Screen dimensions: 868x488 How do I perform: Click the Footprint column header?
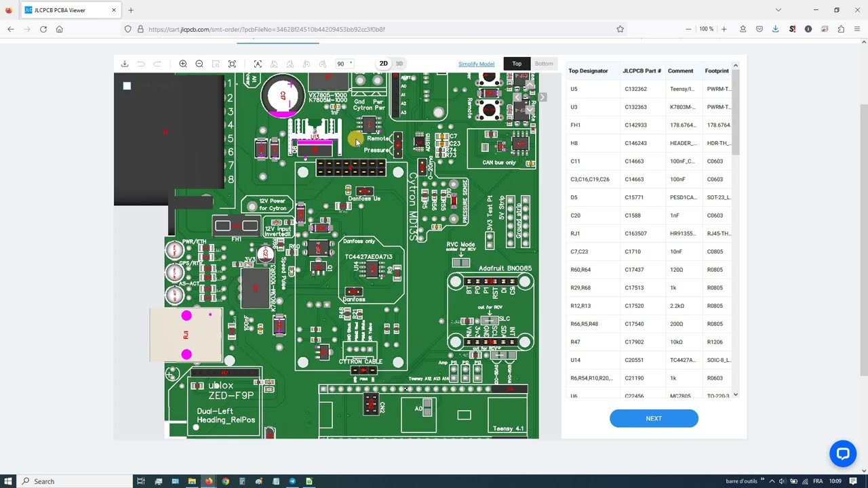click(x=717, y=70)
